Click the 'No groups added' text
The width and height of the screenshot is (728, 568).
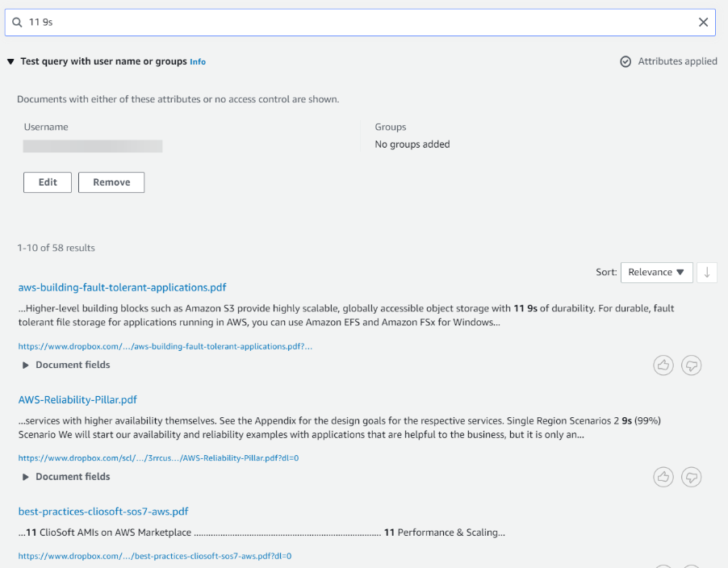[x=412, y=144]
